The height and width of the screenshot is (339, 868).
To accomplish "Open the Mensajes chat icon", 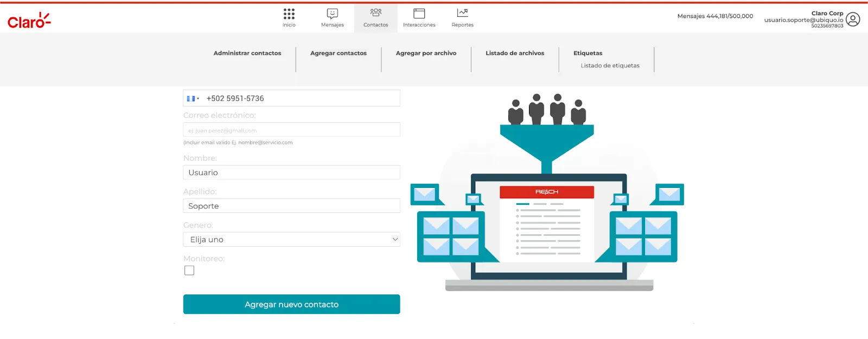I will click(333, 14).
